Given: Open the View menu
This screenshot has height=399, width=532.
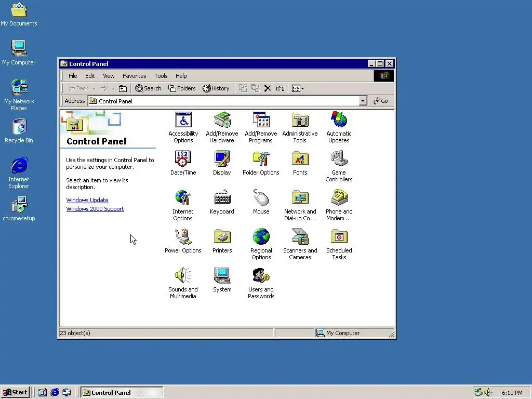Looking at the screenshot, I should [109, 76].
